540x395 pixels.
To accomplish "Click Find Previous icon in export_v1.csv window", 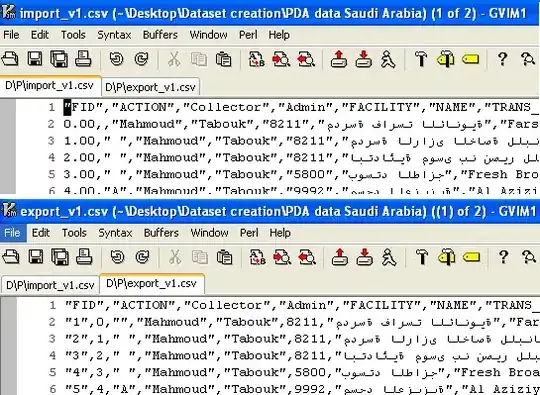I will (x=307, y=257).
